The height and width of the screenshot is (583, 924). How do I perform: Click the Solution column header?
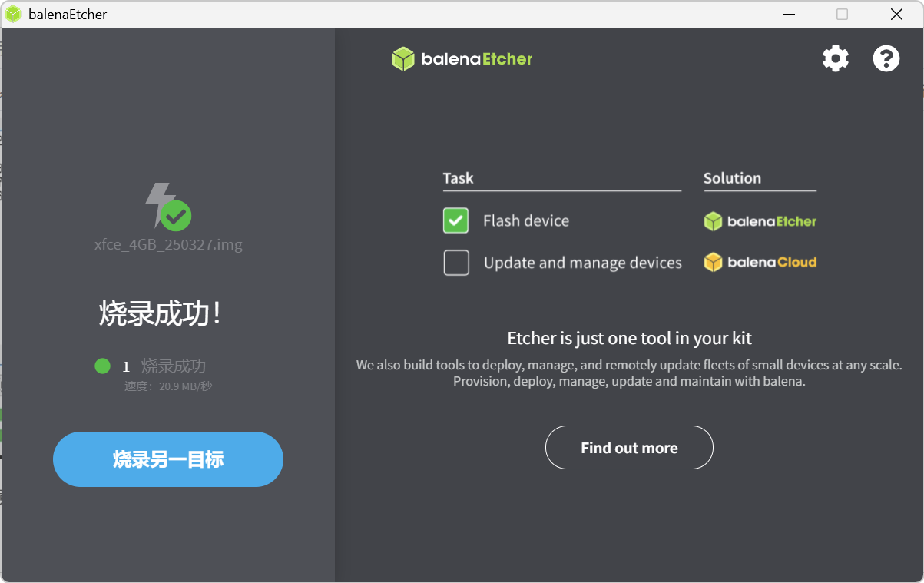click(733, 178)
